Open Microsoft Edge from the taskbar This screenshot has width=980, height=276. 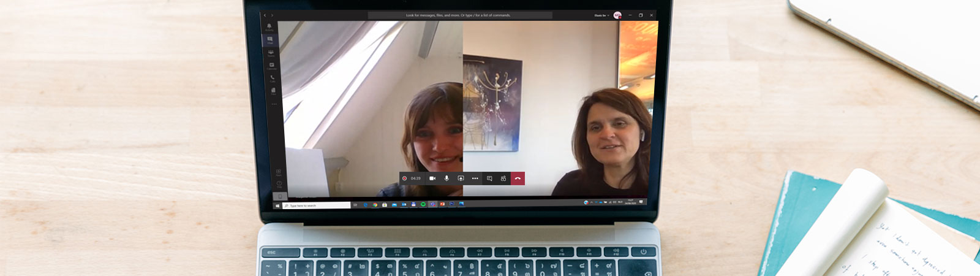click(366, 205)
